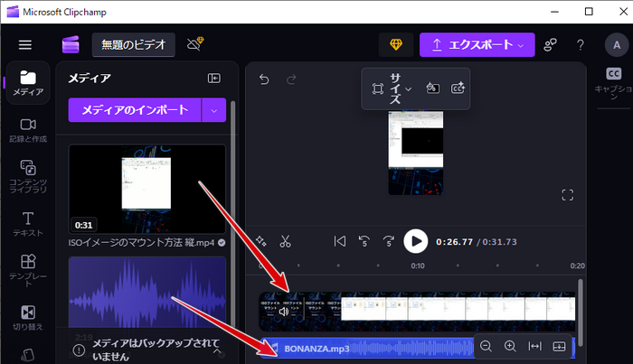Expand the import media dropdown arrow
633x364 pixels.
tap(214, 109)
